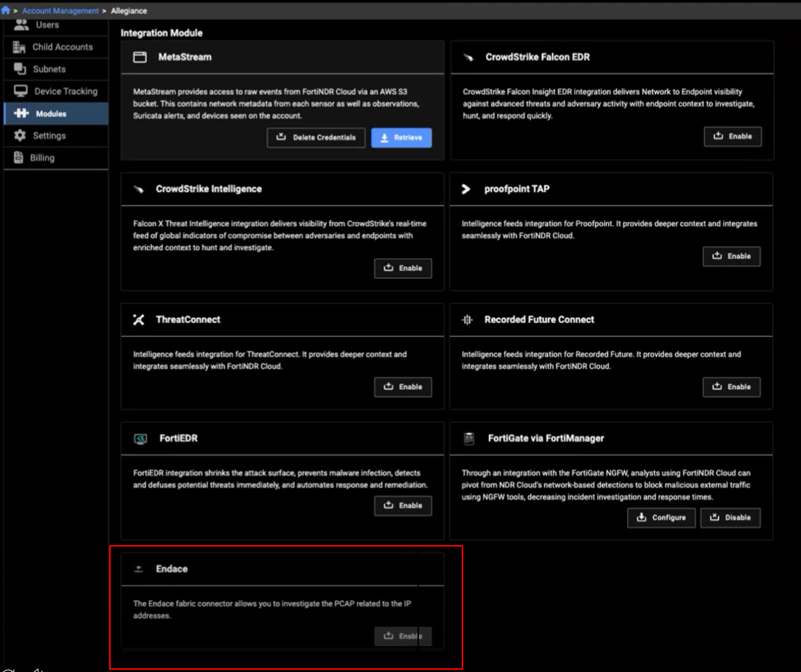Click the ThreatConnect title
Viewport: 801px width, 672px height.
[x=188, y=320]
